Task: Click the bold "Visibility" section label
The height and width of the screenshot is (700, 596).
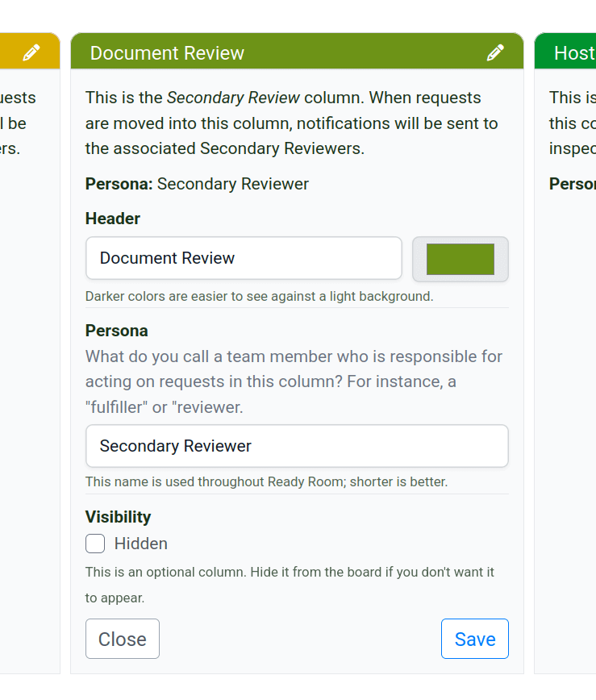Action: pyautogui.click(x=119, y=517)
